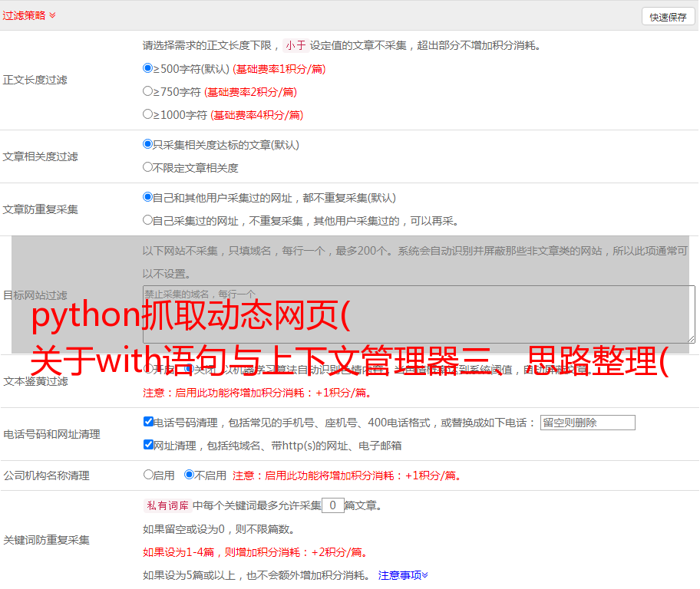Click the 留空则删除 phone replacement field

pos(587,423)
